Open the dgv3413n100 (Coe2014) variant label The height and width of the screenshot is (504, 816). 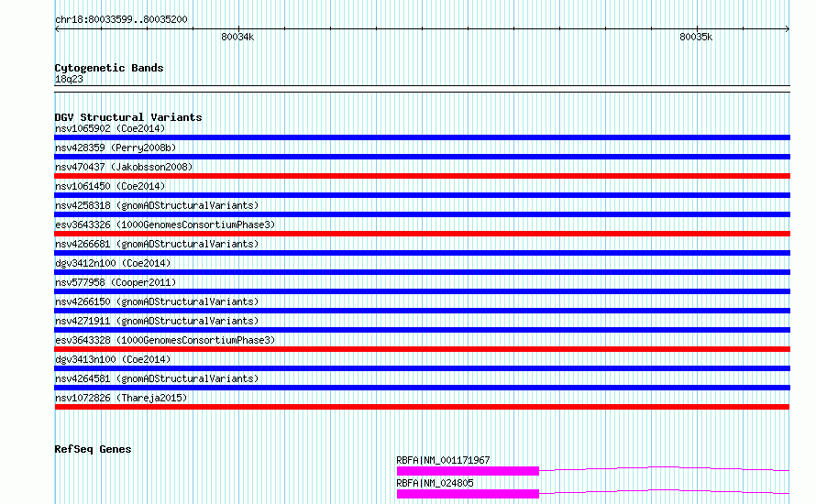113,359
